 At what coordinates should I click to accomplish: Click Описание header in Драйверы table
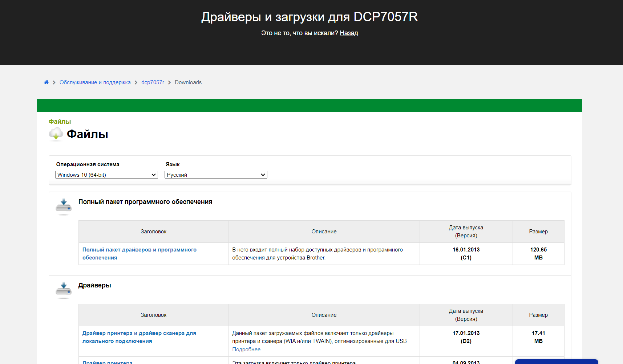coord(324,315)
